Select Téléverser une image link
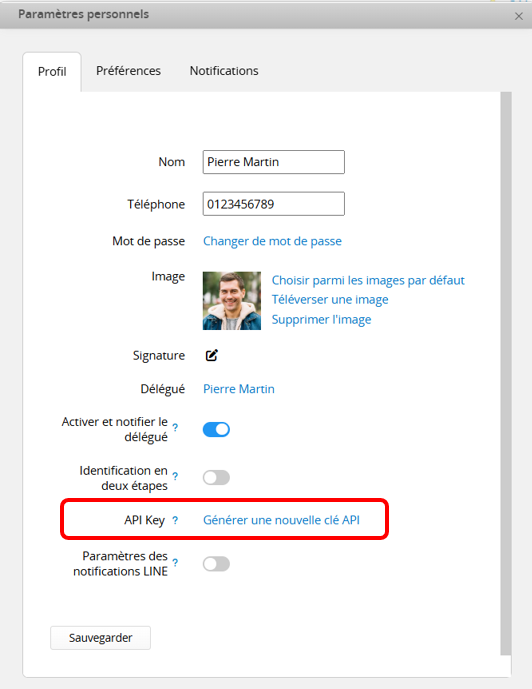 pyautogui.click(x=330, y=300)
